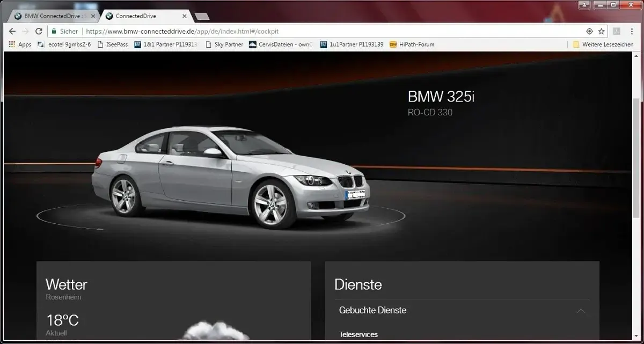644x344 pixels.
Task: Open the CervisDateien - ownC bookmark
Action: point(281,45)
